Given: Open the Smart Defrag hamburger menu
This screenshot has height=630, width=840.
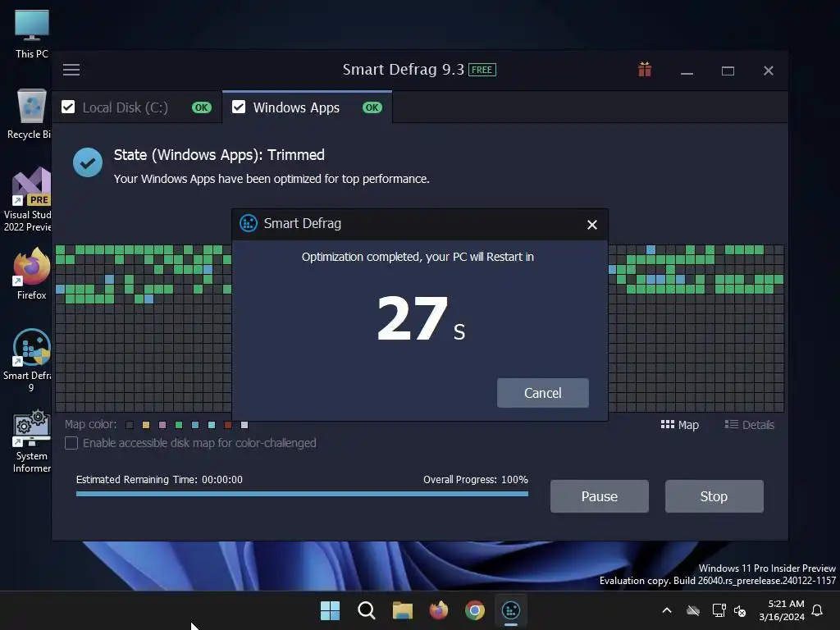Looking at the screenshot, I should tap(71, 70).
